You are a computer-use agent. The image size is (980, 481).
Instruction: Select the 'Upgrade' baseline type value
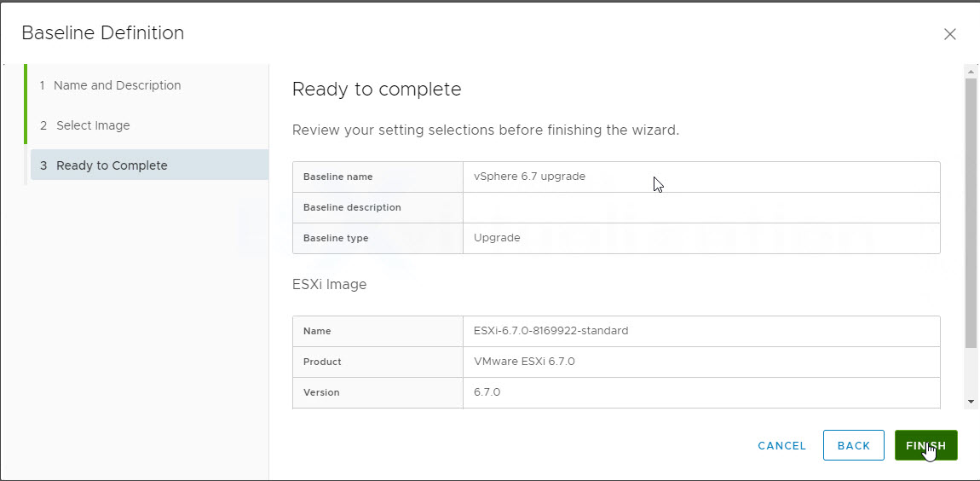[x=497, y=238]
